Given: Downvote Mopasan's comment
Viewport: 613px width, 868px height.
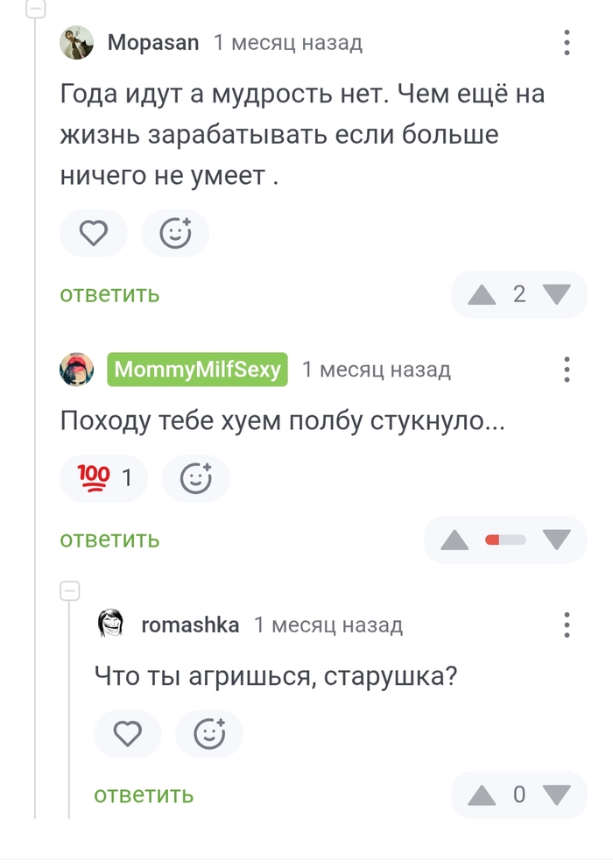Looking at the screenshot, I should (556, 294).
